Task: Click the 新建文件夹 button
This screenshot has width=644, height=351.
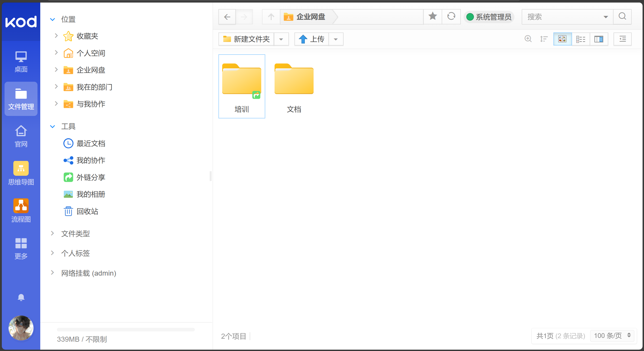Action: [x=246, y=39]
